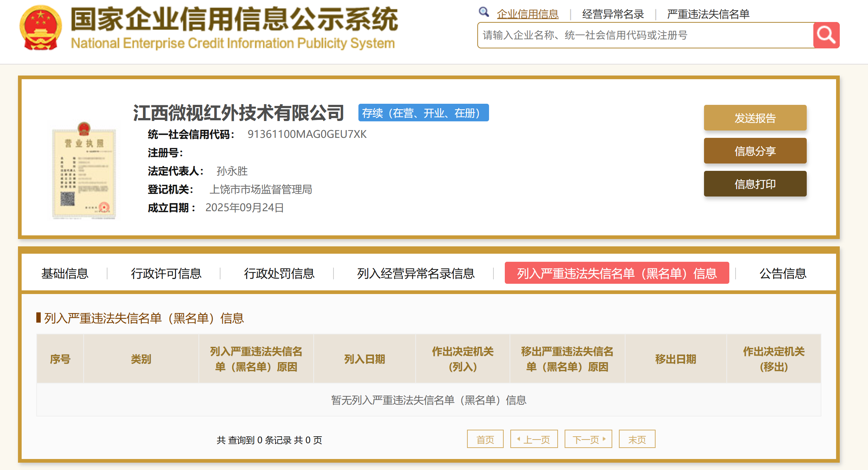The width and height of the screenshot is (868, 470).
Task: Click the enterprise name search input field
Action: [645, 35]
